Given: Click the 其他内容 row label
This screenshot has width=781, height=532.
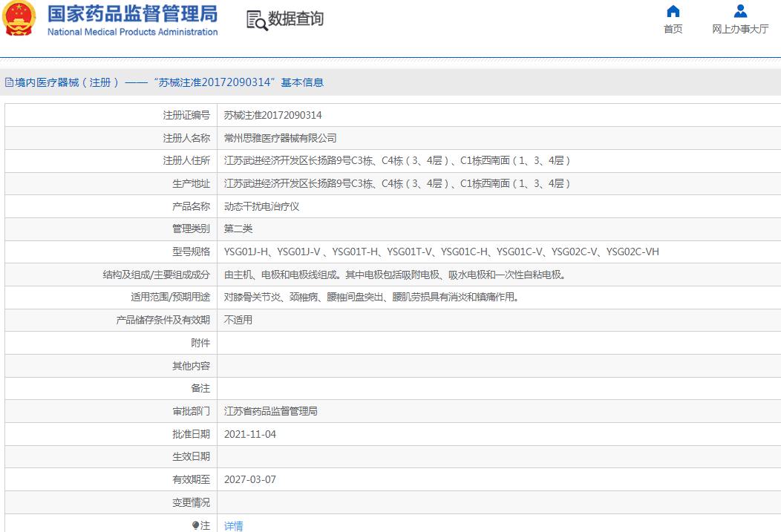Looking at the screenshot, I should (x=192, y=366).
